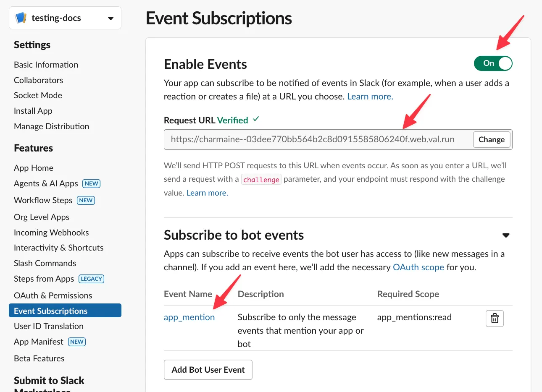The image size is (542, 392).
Task: Open the OAuth scope link
Action: click(x=418, y=267)
